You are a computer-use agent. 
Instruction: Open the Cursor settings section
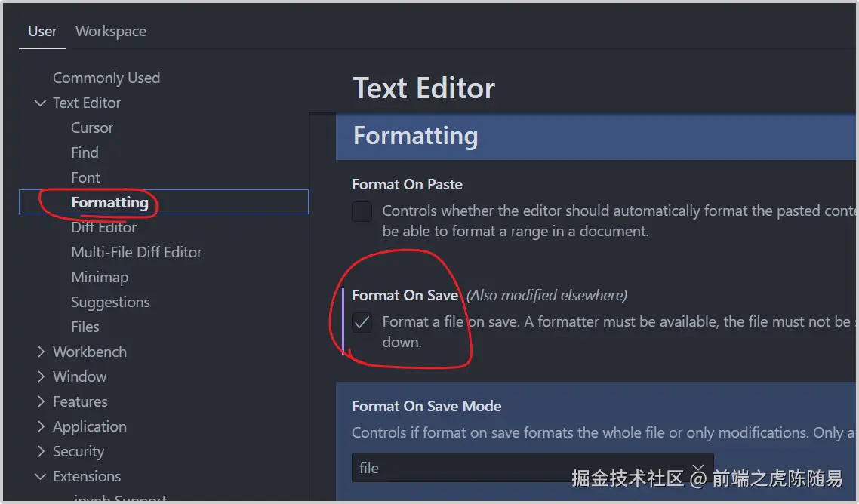92,128
